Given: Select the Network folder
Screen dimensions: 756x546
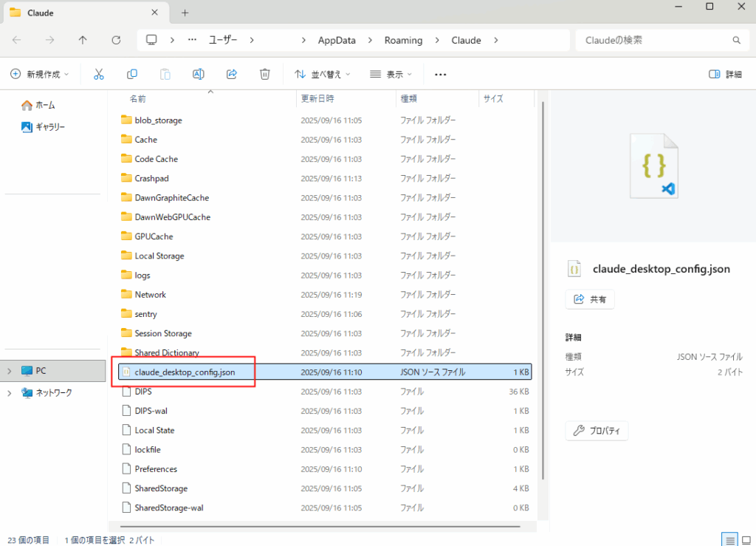Looking at the screenshot, I should 325,294.
